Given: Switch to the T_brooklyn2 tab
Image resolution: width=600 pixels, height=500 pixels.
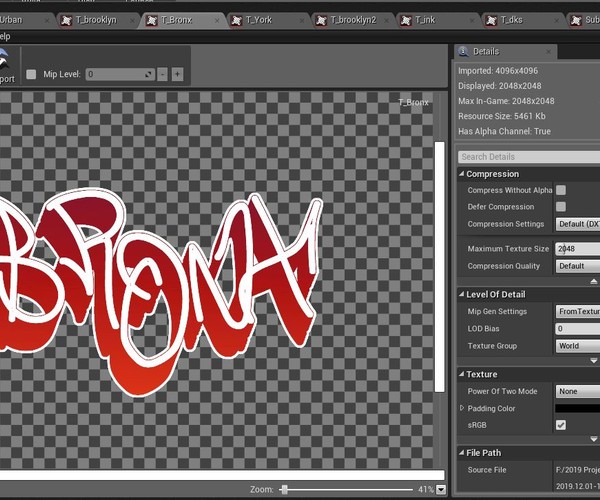Looking at the screenshot, I should 354,20.
